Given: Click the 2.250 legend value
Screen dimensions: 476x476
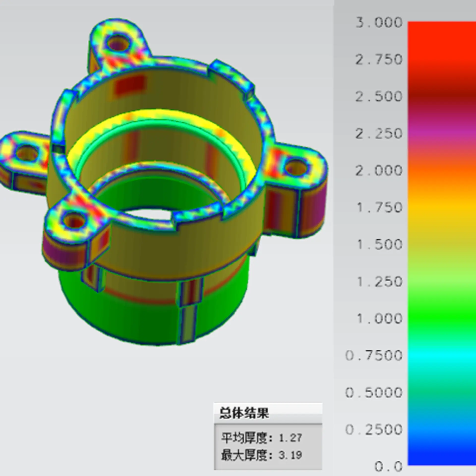Looking at the screenshot, I should tap(379, 134).
